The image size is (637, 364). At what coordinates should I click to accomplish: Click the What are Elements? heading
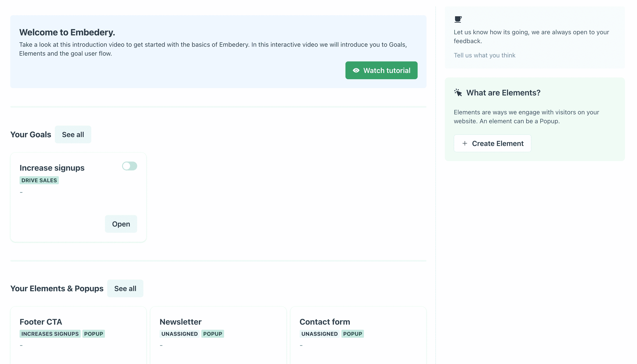point(503,93)
